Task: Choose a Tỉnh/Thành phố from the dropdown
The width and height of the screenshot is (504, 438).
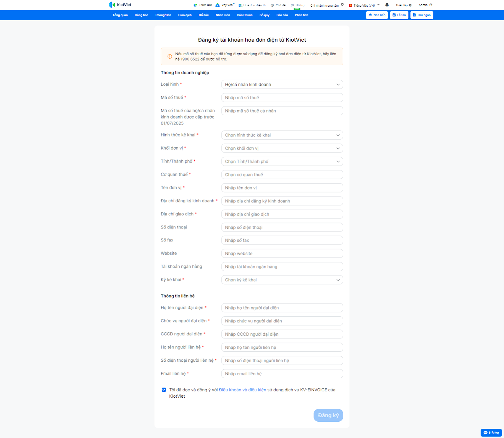Action: [x=282, y=162]
